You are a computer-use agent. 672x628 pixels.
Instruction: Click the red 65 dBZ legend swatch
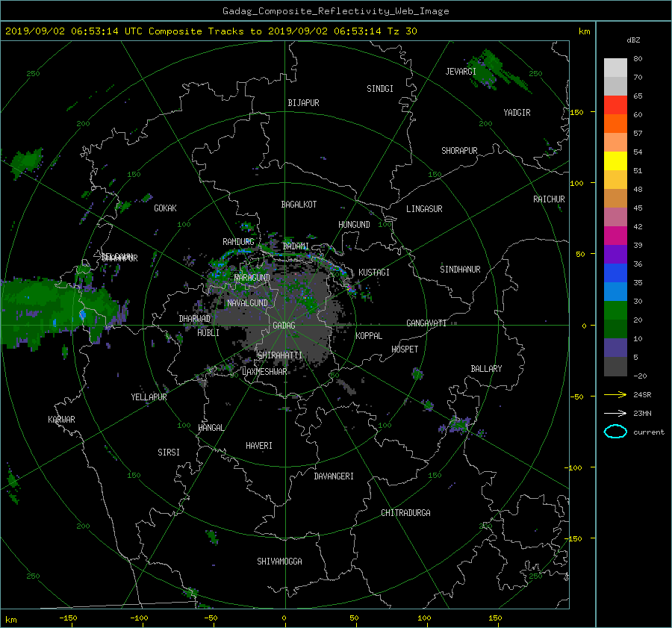pyautogui.click(x=615, y=105)
